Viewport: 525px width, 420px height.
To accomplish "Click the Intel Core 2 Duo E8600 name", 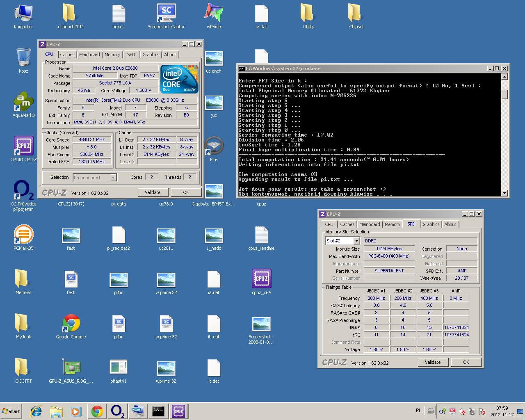I will coord(115,68).
